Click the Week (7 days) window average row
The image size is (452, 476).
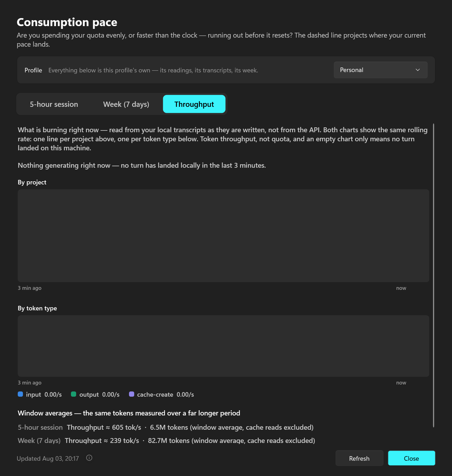pos(166,441)
